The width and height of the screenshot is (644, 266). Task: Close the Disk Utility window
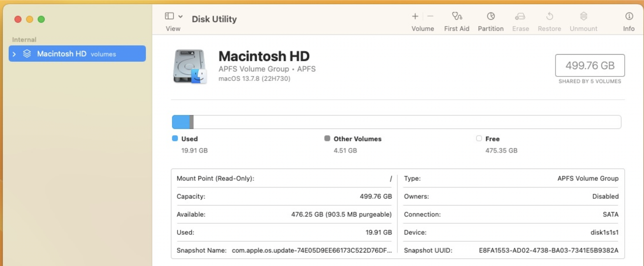tap(18, 19)
